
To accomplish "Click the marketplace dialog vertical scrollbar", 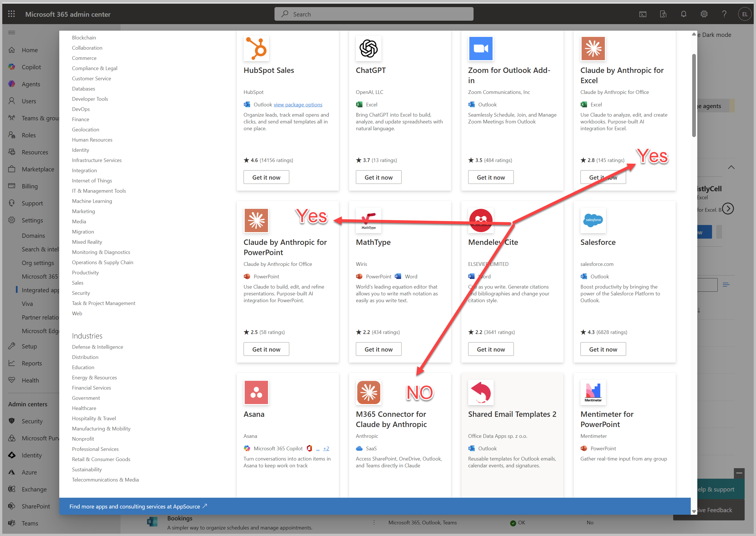I will tap(694, 95).
